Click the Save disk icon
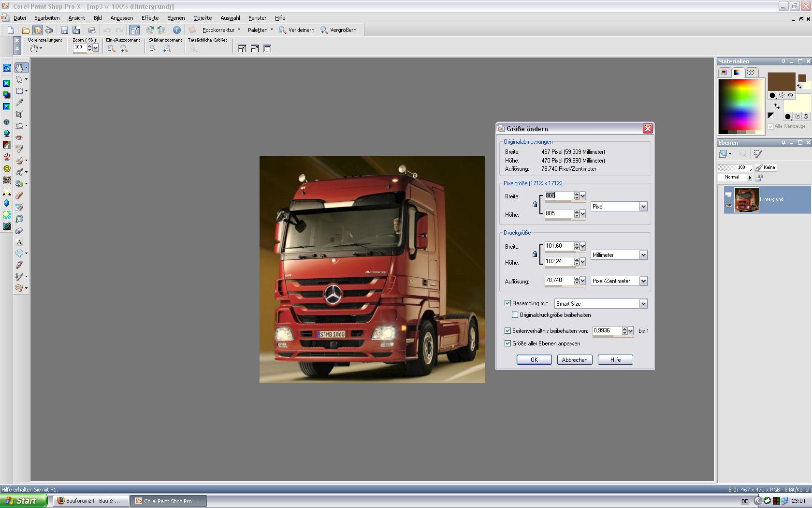812x508 pixels. tap(64, 30)
